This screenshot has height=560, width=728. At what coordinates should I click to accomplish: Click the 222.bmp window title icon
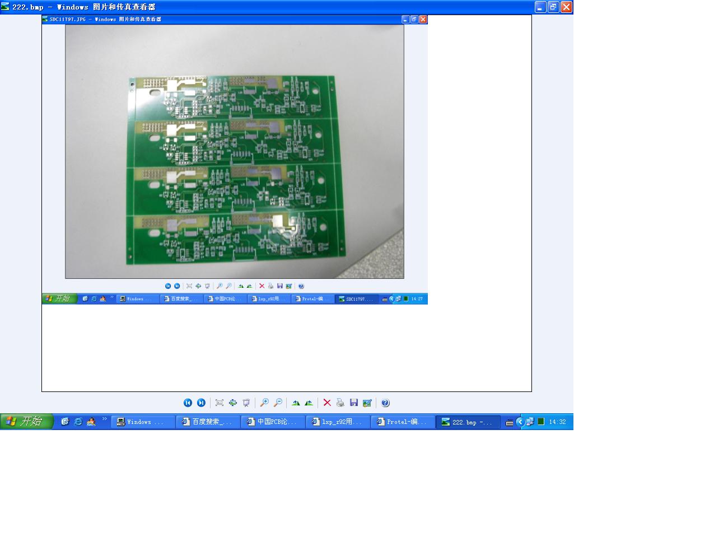(x=6, y=7)
